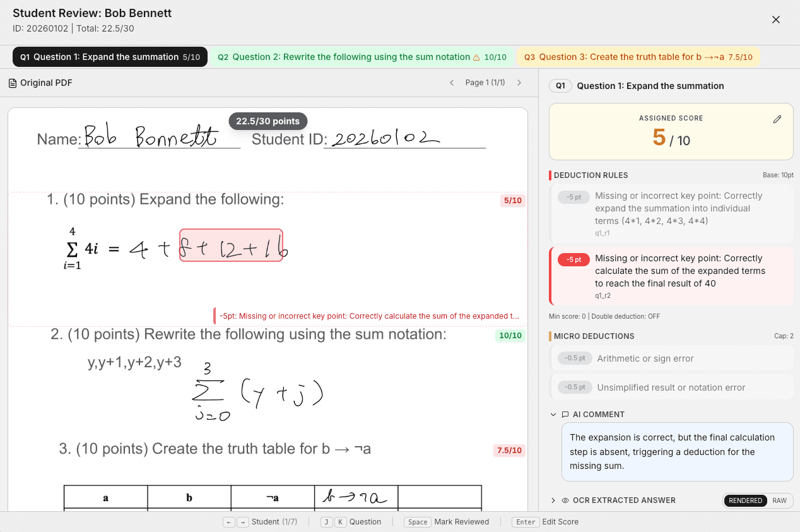This screenshot has height=532, width=800.
Task: Toggle Arithmetic or sign error micro deduction
Action: click(671, 358)
